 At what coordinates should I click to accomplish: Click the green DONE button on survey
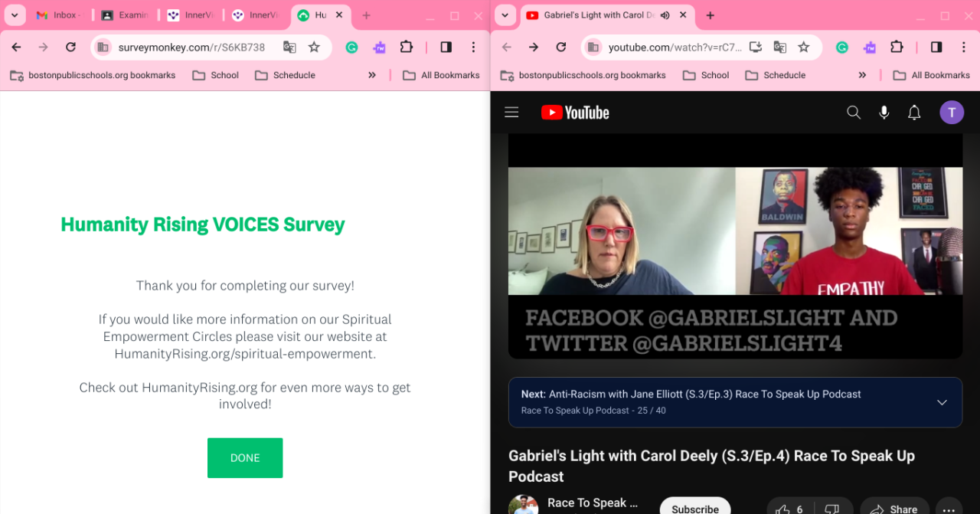pyautogui.click(x=245, y=458)
